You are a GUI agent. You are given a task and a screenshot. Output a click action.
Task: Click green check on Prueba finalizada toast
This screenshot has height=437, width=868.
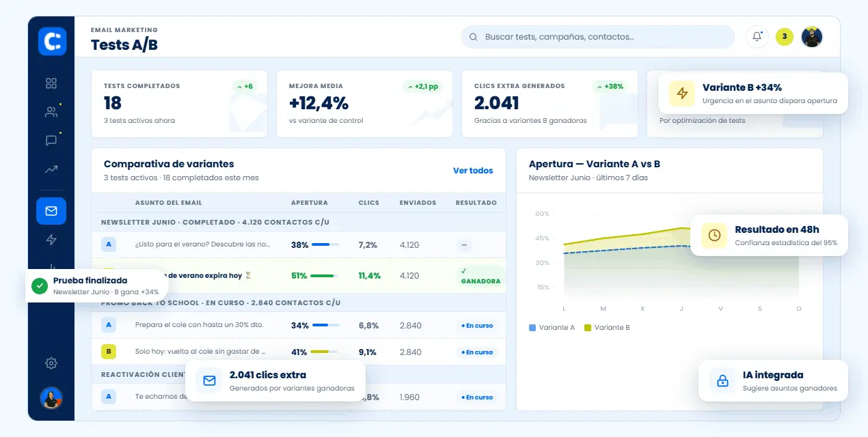pos(40,285)
